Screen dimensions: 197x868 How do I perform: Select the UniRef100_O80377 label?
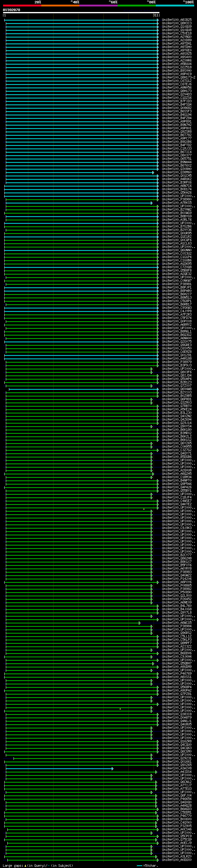point(177,155)
